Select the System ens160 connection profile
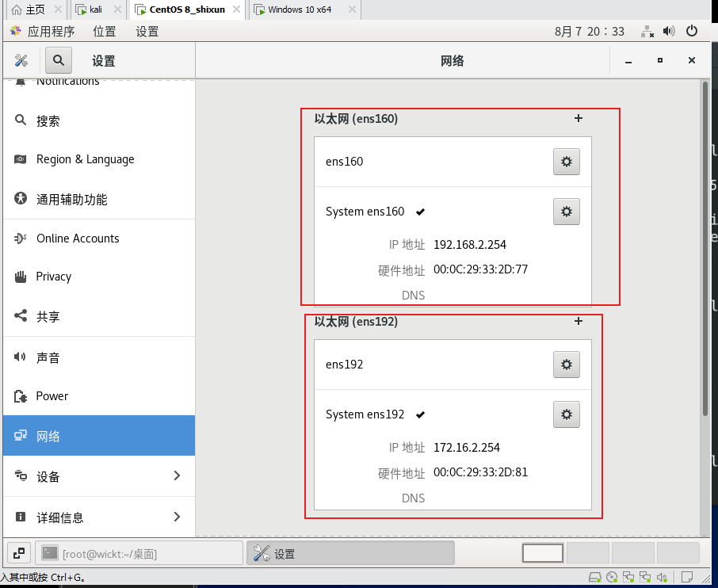The image size is (718, 588). [x=365, y=212]
